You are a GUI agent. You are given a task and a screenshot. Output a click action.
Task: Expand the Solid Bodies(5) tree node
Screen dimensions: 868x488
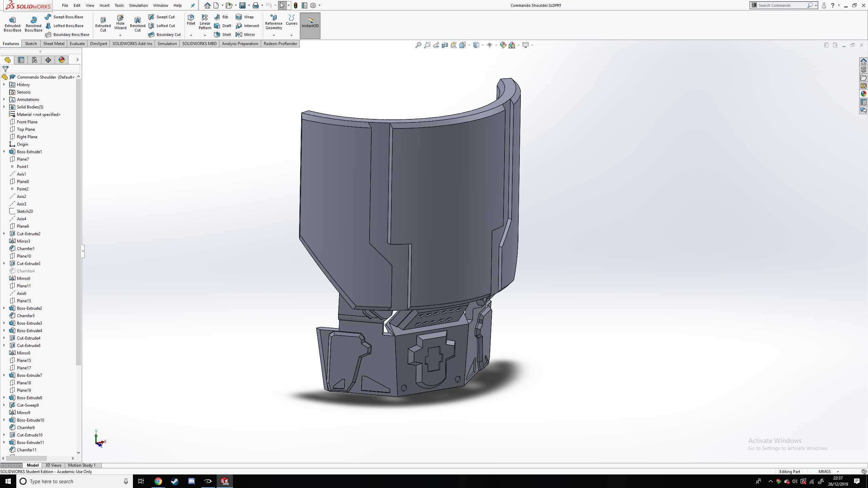(4, 107)
